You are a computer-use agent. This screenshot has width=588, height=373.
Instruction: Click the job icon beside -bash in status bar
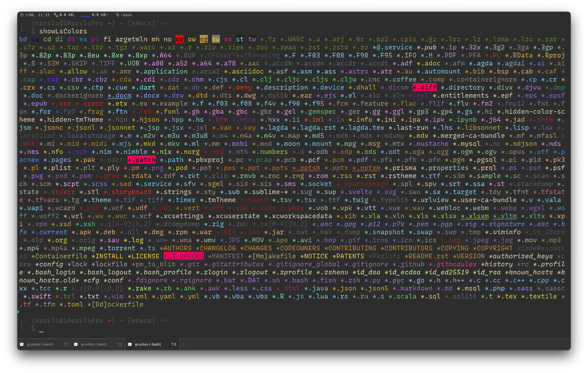tap(118, 15)
